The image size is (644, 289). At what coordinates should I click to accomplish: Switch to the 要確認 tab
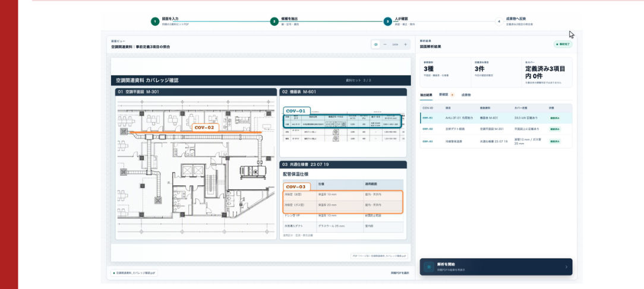[446, 95]
